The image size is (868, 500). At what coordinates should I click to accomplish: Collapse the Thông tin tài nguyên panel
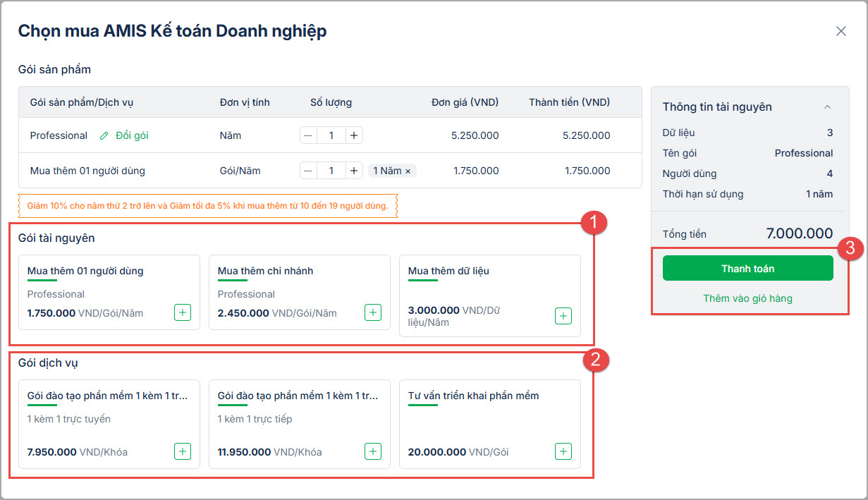(x=828, y=107)
